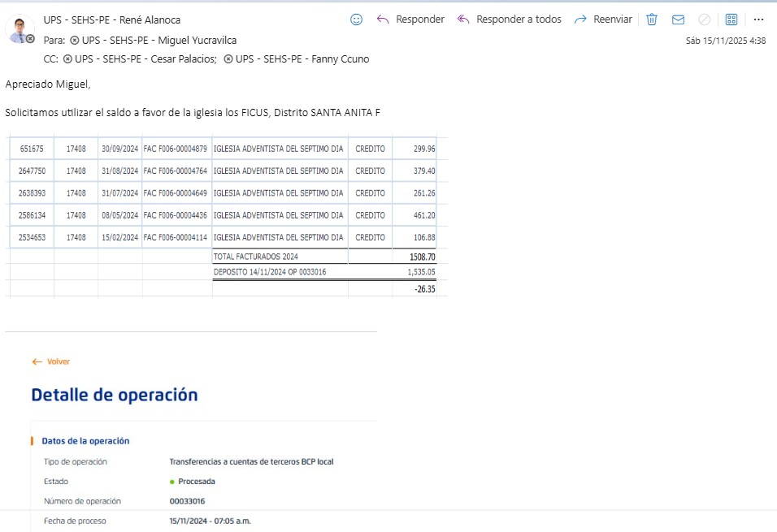Open the apps grid icon
Screen dimensions: 777x532
tap(731, 19)
